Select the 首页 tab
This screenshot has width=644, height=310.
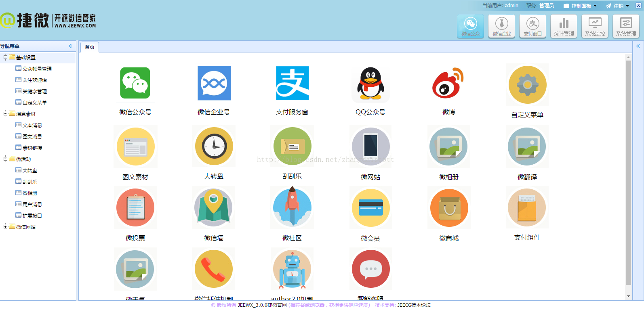90,47
